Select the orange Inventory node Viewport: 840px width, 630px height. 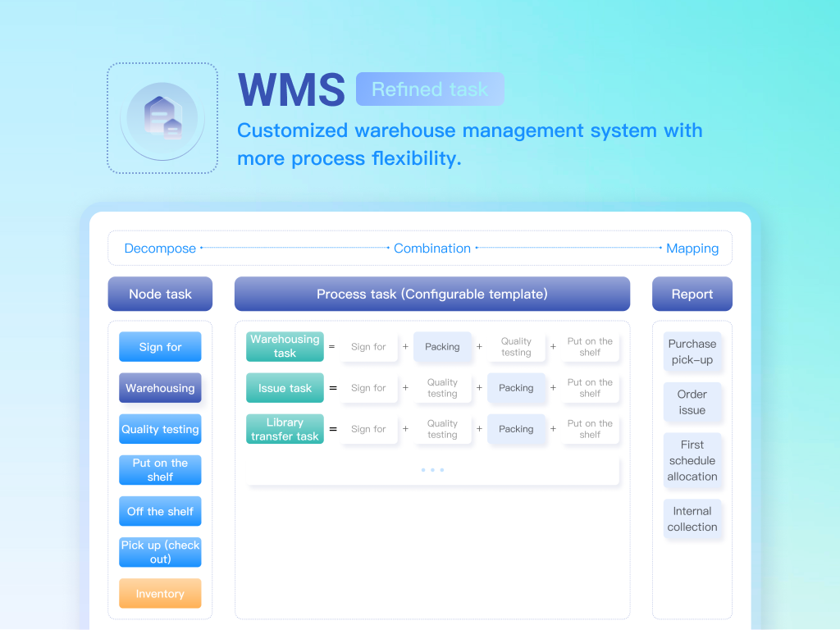point(160,594)
